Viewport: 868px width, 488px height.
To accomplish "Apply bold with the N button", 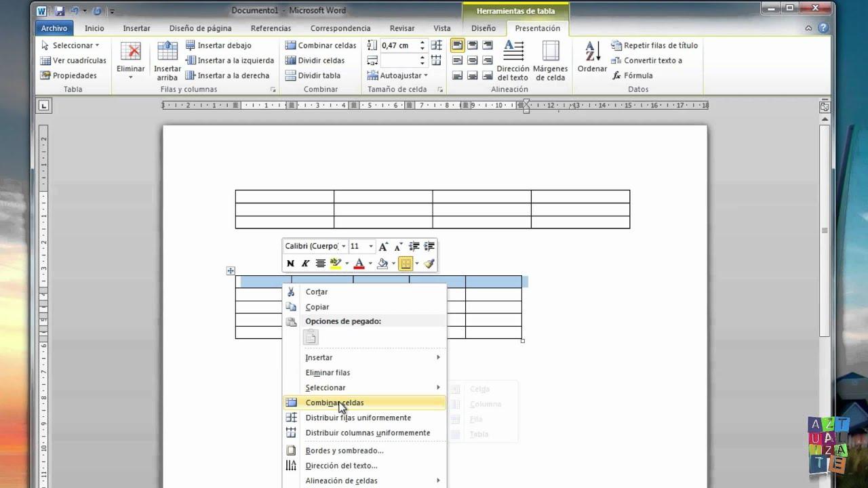I will click(290, 263).
